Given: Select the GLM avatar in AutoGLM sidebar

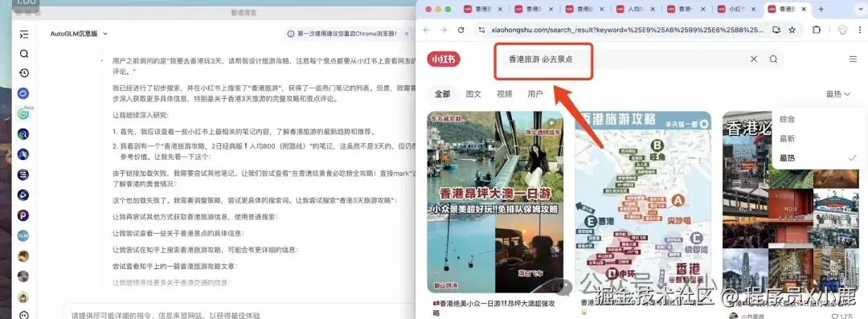Looking at the screenshot, I should (23, 235).
